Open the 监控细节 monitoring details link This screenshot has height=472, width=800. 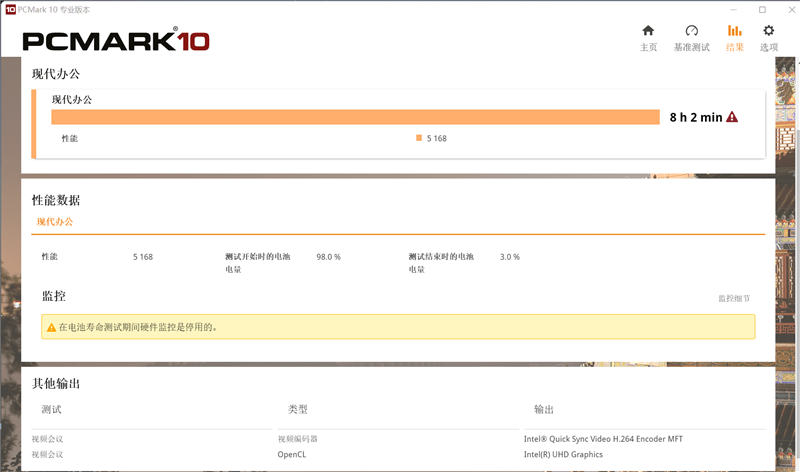pos(734,298)
